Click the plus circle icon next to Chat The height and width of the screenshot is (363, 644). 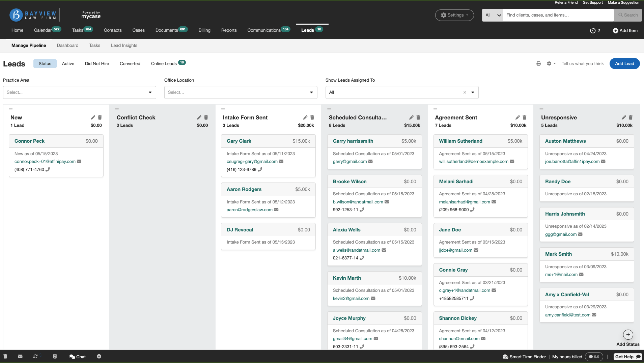tap(99, 356)
